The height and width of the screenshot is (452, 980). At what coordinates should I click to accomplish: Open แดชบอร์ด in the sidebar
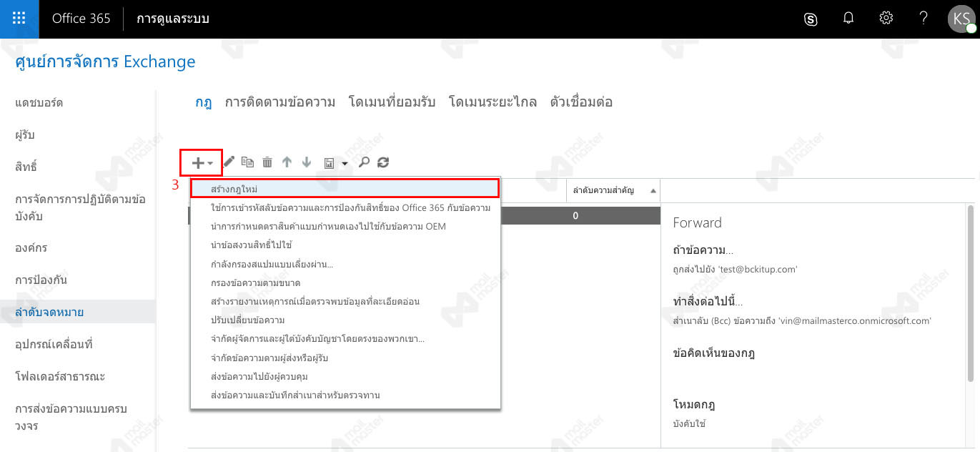pyautogui.click(x=39, y=103)
